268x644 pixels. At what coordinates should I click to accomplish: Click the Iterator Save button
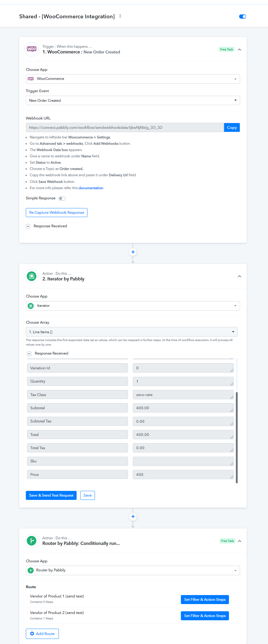point(87,495)
